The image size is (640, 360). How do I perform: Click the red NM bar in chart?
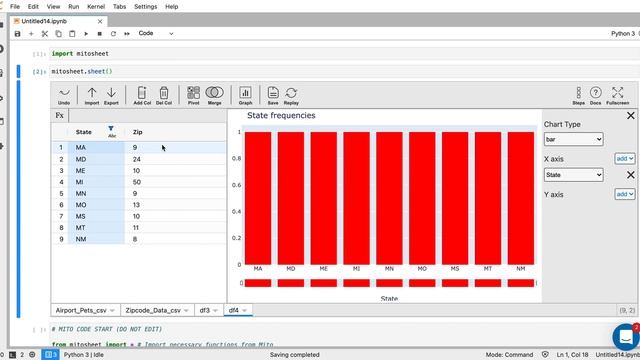click(520, 198)
